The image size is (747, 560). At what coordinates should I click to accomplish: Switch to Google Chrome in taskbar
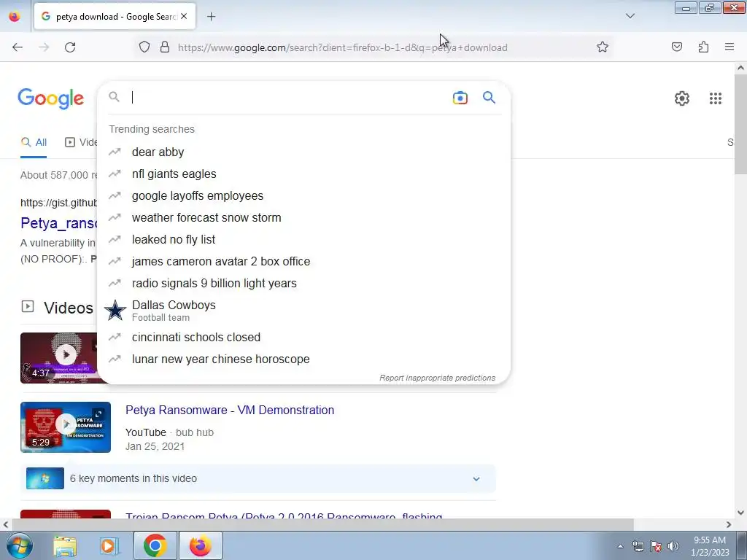[155, 545]
